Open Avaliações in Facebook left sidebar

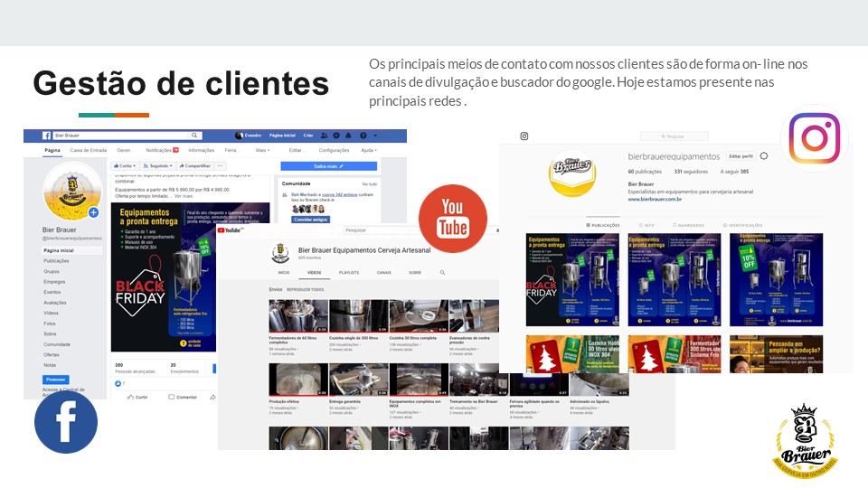click(x=55, y=303)
